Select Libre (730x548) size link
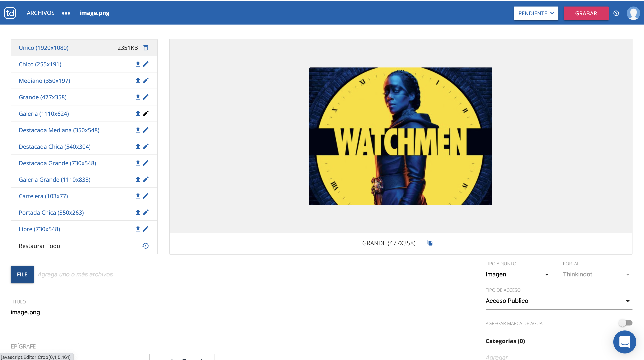The height and width of the screenshot is (360, 644). pyautogui.click(x=40, y=229)
